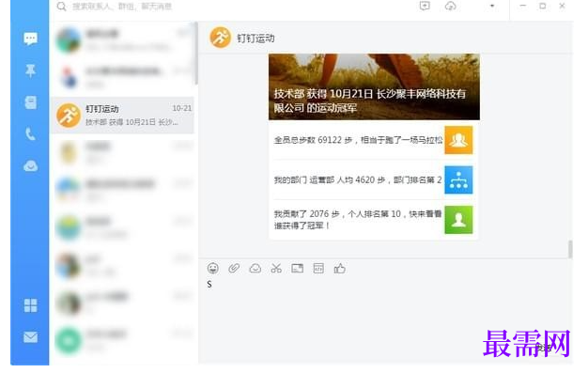Click the orange group icon beside total steps
588x373 pixels.
pos(458,140)
